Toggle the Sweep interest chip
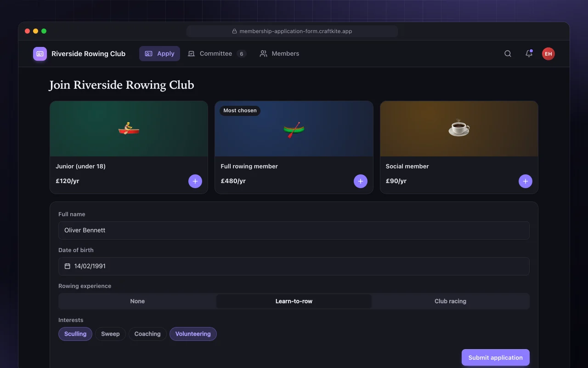Screen dimensions: 588x368 click(x=110, y=334)
